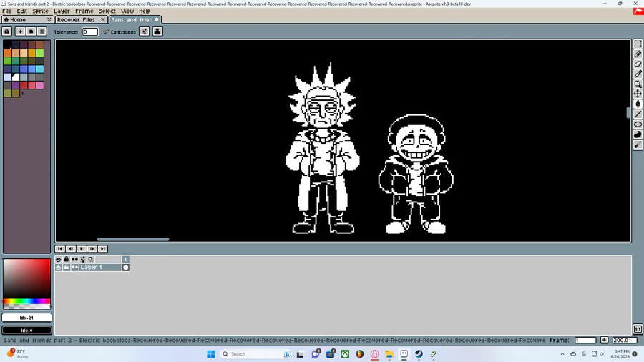Click the timeline header cel options icon
The width and height of the screenshot is (644, 362).
[x=91, y=260]
